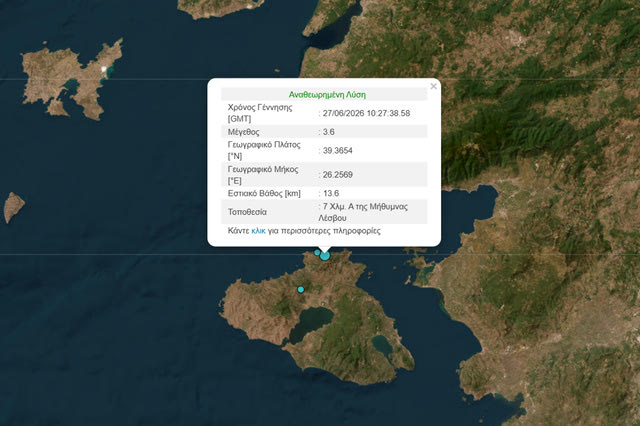
Task: Click the 'Τοποθεσία' label
Action: point(247,212)
